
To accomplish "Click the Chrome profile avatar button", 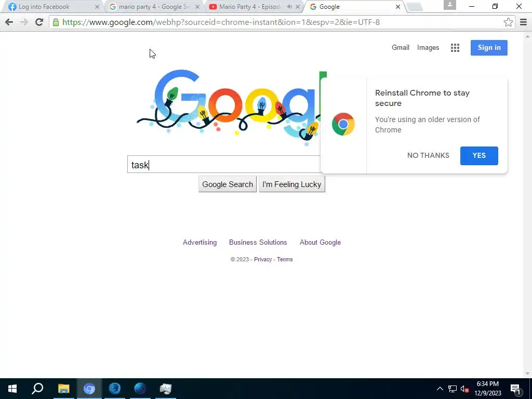I will pos(449,5).
